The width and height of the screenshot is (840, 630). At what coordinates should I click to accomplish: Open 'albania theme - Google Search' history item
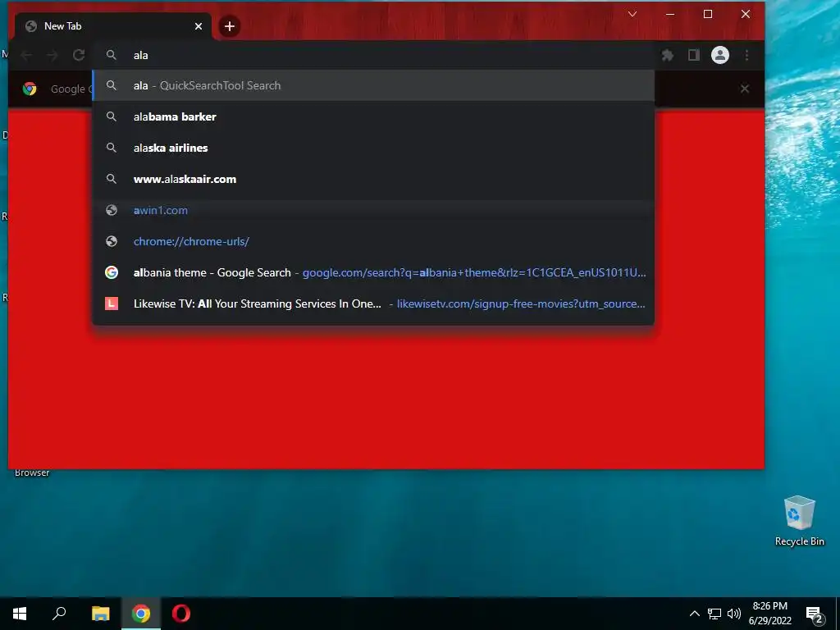coord(373,272)
